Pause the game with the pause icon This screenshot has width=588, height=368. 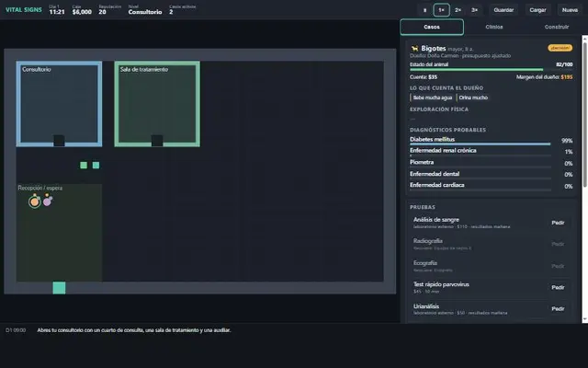pyautogui.click(x=424, y=10)
